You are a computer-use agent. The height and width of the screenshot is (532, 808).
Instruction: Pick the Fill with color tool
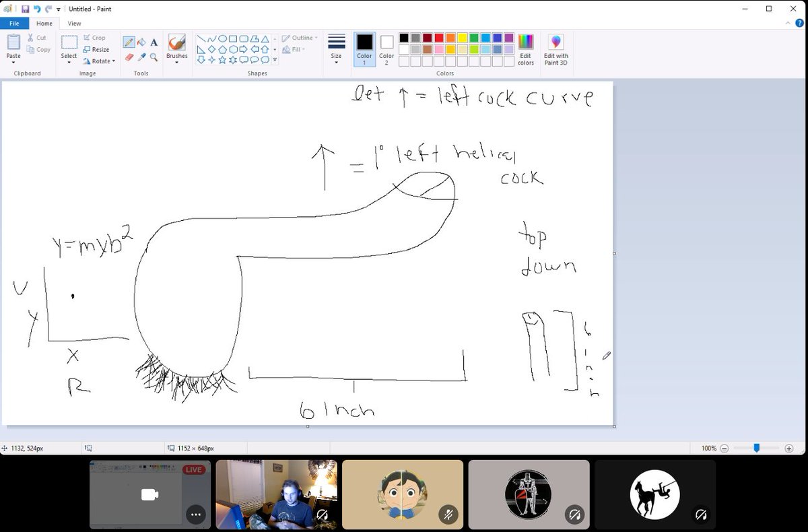pos(141,42)
